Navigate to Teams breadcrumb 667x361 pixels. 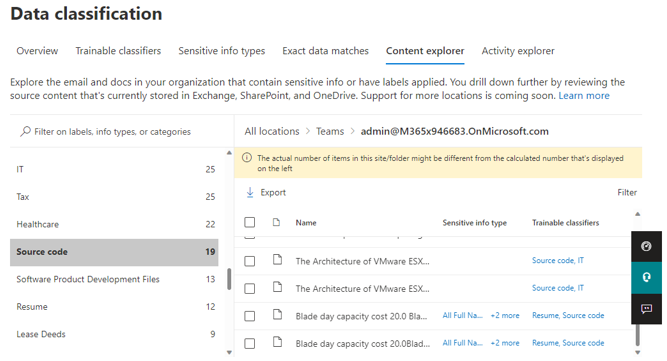pyautogui.click(x=330, y=131)
